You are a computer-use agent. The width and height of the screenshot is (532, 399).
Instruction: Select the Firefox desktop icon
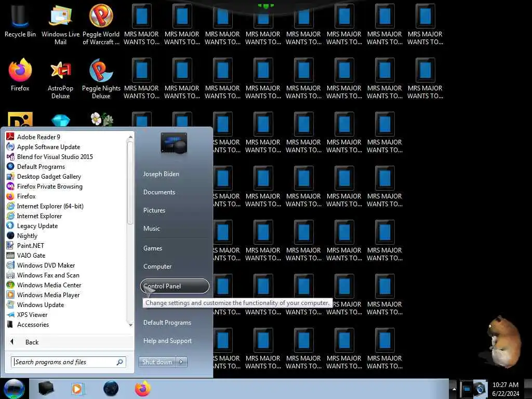point(20,75)
